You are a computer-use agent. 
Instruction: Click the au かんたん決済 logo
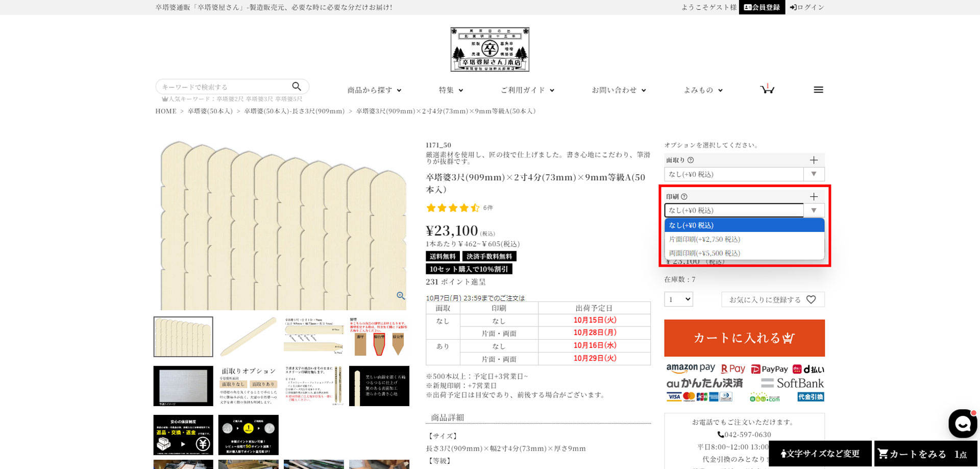pos(704,383)
